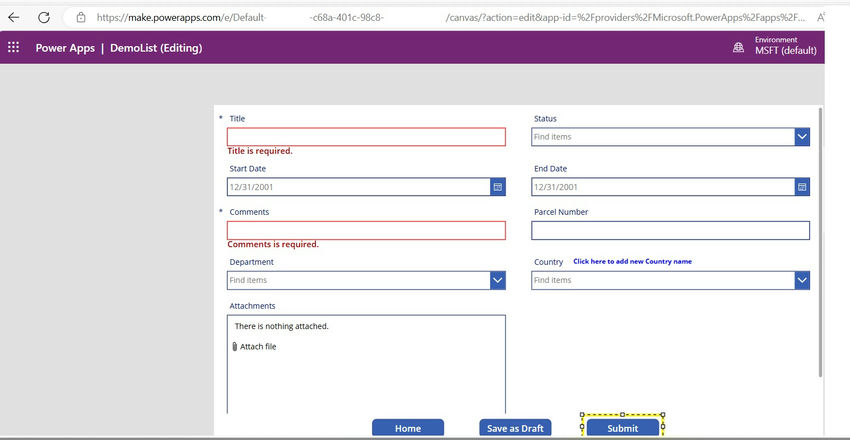Open the End Date calendar picker icon
Image resolution: width=850 pixels, height=440 pixels.
(802, 187)
